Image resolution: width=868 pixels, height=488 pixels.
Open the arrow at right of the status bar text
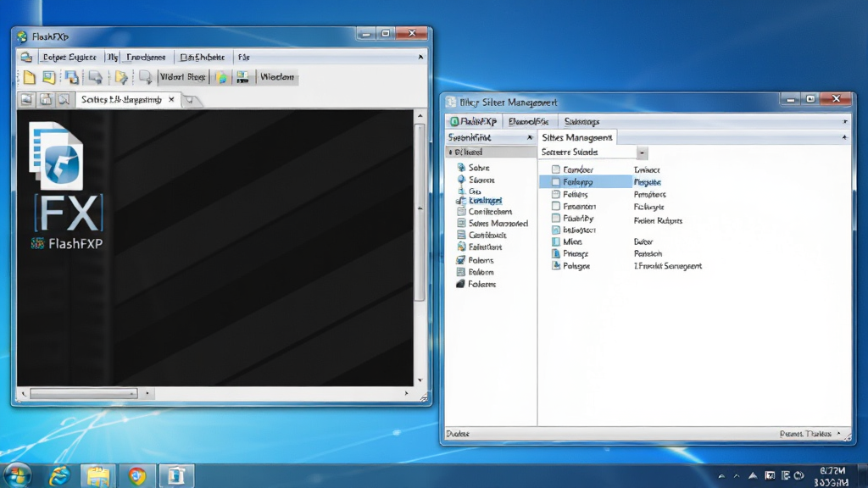(838, 434)
